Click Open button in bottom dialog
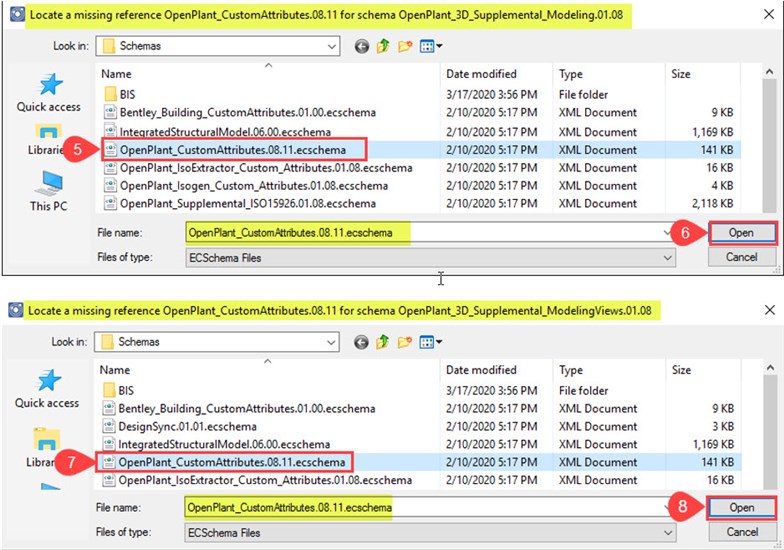This screenshot has width=784, height=550. (742, 508)
